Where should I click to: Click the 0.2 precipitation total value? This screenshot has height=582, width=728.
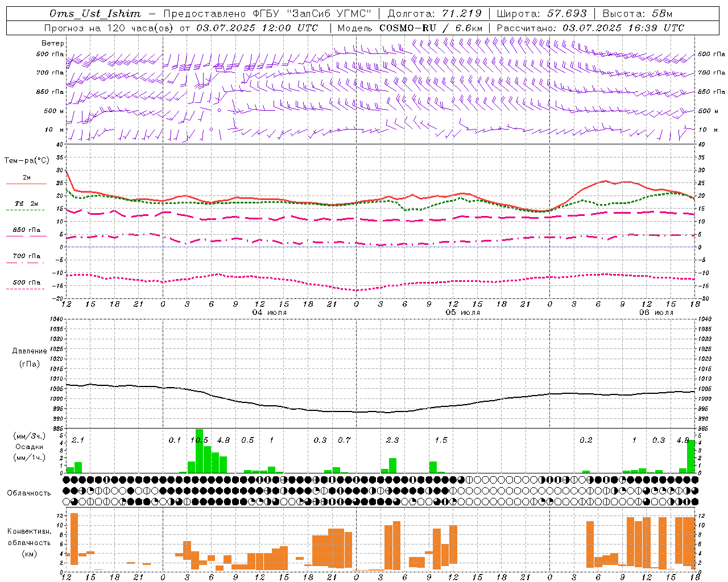click(x=586, y=440)
